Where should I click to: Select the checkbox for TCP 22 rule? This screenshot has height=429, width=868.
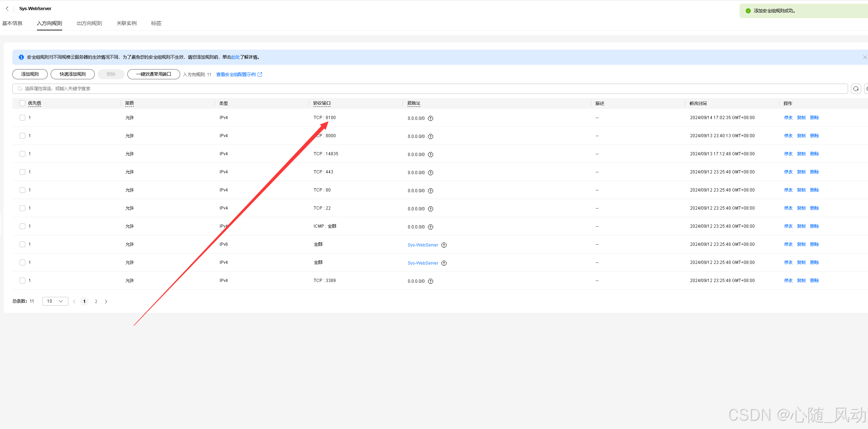(x=22, y=208)
